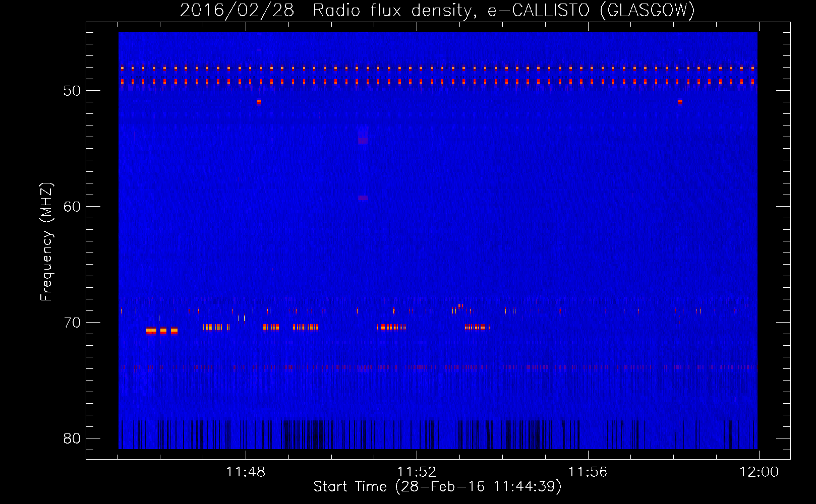This screenshot has width=816, height=504.
Task: Click the '50' frequency tick label
Action: coord(72,91)
